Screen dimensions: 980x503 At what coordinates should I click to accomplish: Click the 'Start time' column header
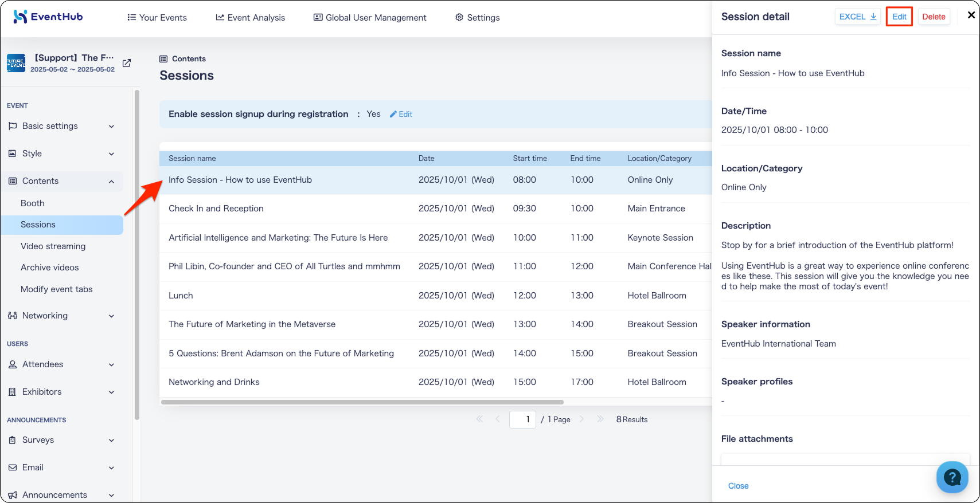(530, 159)
